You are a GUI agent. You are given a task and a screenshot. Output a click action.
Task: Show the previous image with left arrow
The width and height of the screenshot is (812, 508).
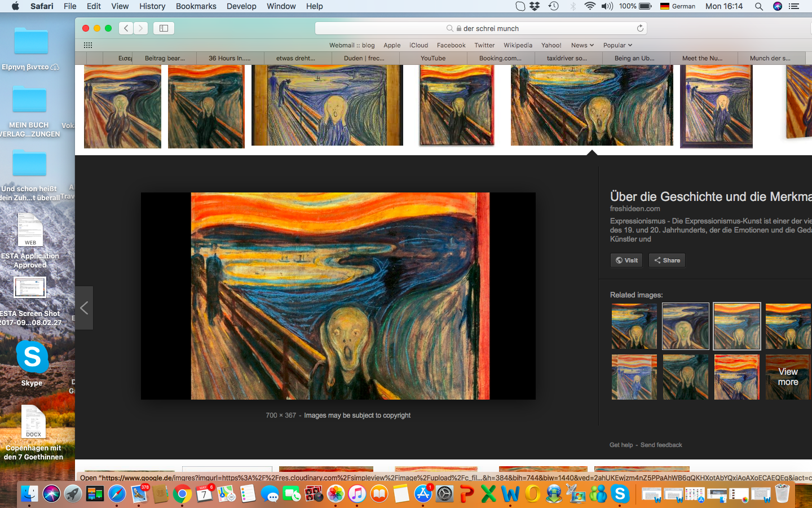pos(84,308)
